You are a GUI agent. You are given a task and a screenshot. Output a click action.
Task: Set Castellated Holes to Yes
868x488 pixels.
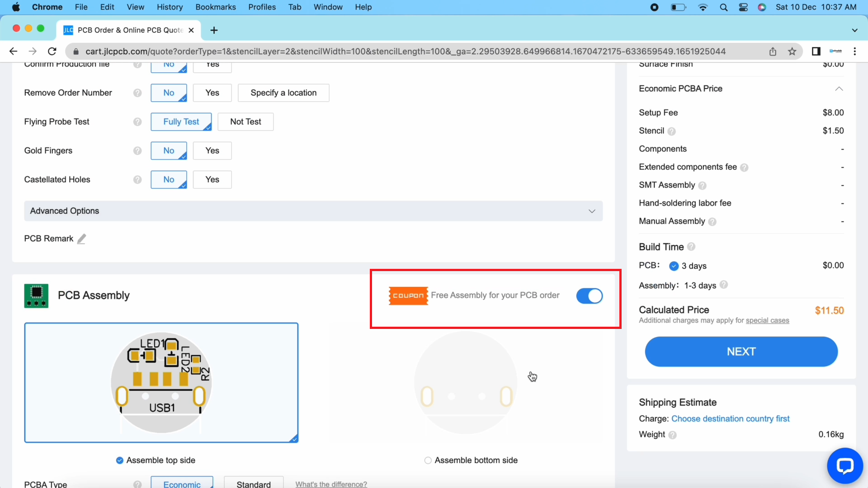tap(212, 179)
